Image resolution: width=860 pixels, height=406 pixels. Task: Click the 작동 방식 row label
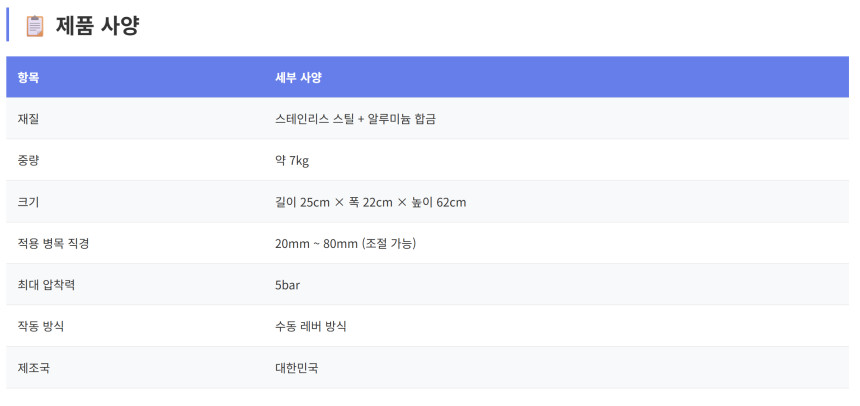click(41, 326)
